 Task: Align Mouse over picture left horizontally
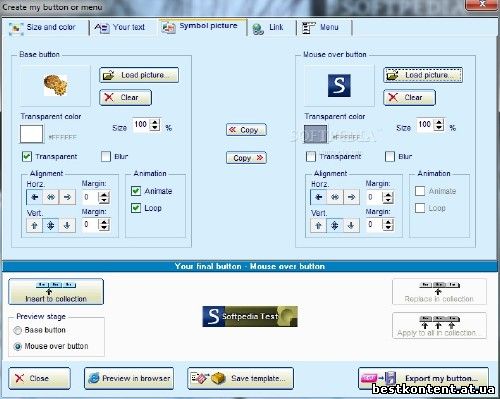click(319, 197)
